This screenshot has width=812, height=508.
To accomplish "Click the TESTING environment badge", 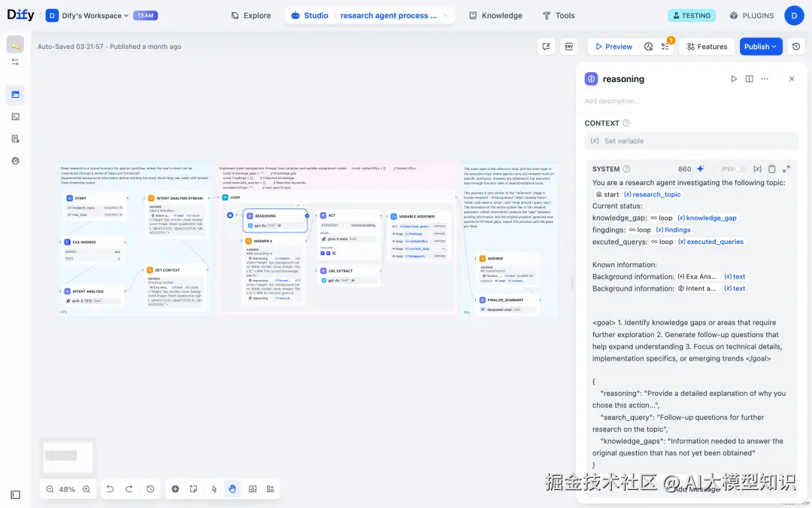I will pyautogui.click(x=692, y=16).
